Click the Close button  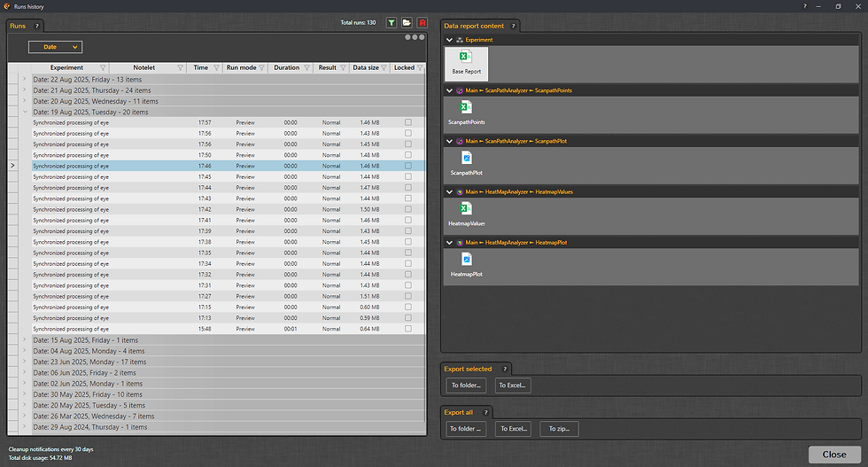(x=834, y=455)
